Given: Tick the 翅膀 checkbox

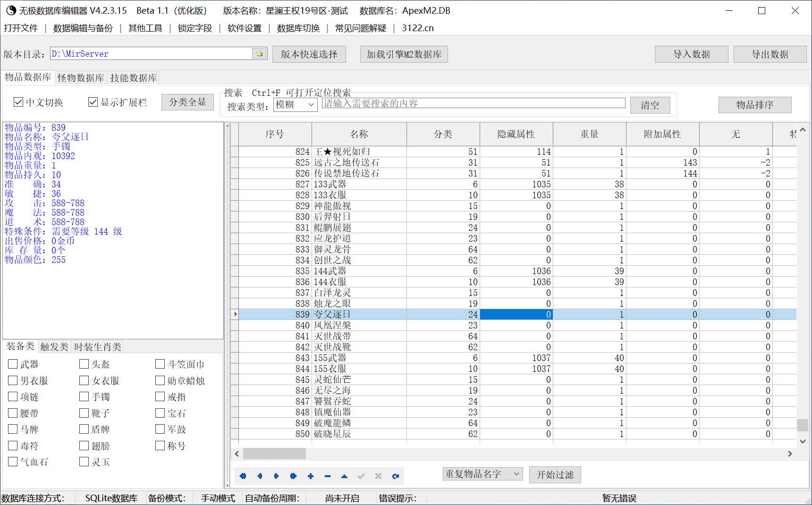Looking at the screenshot, I should coord(84,446).
